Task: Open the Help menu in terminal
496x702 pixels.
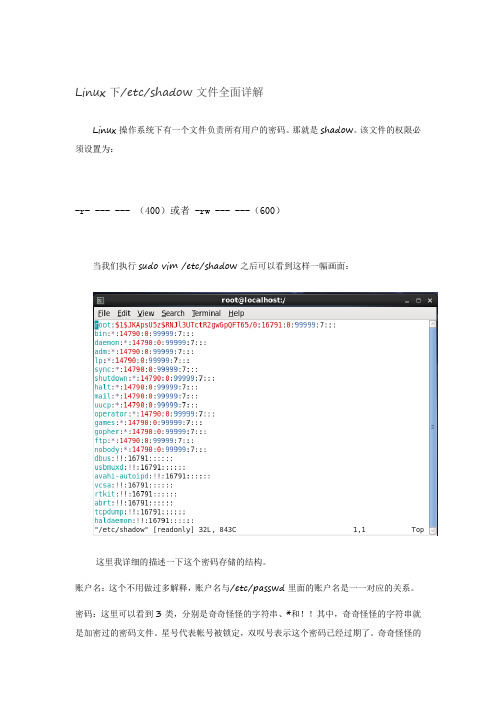Action: pos(236,313)
